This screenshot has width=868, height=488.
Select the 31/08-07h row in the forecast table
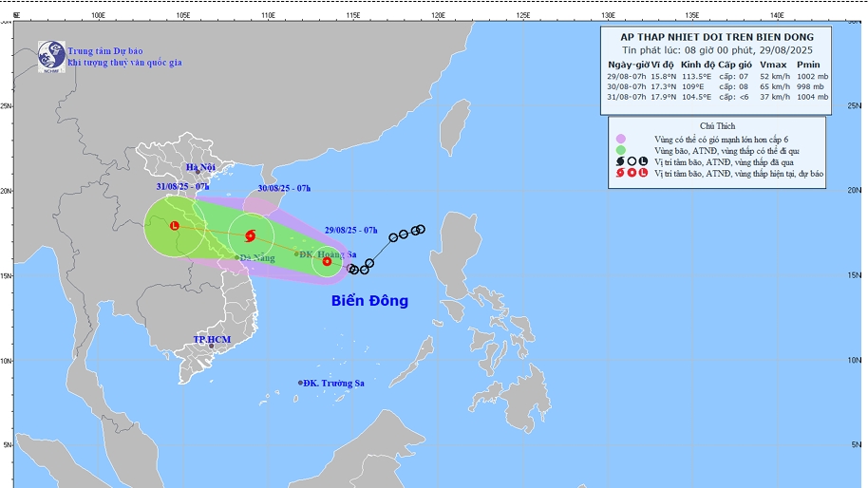(x=718, y=96)
